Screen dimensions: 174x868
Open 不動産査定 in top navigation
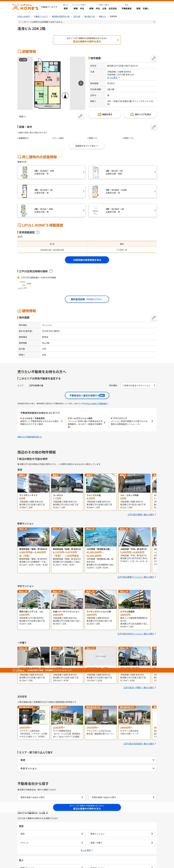(127, 8)
